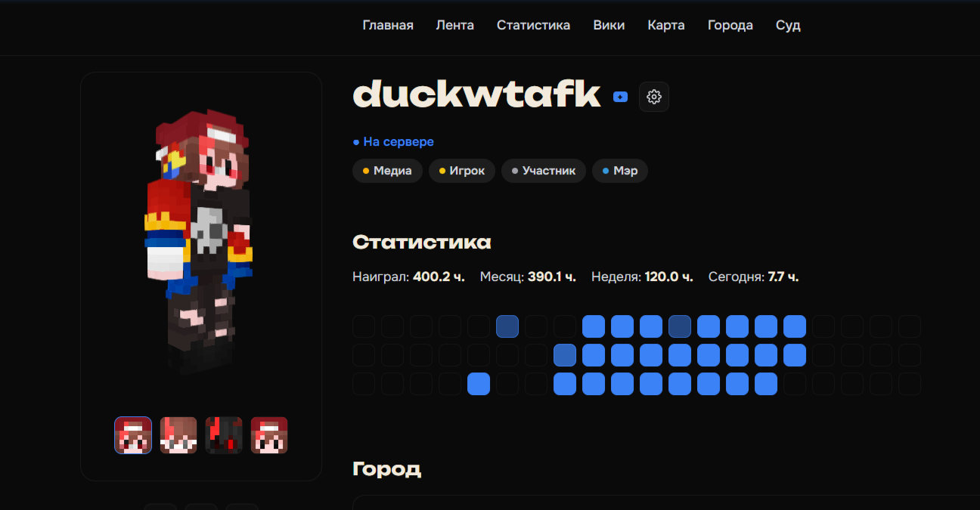980x510 pixels.
Task: Click the isolated bright-blue activity square in bottom row
Action: (479, 384)
